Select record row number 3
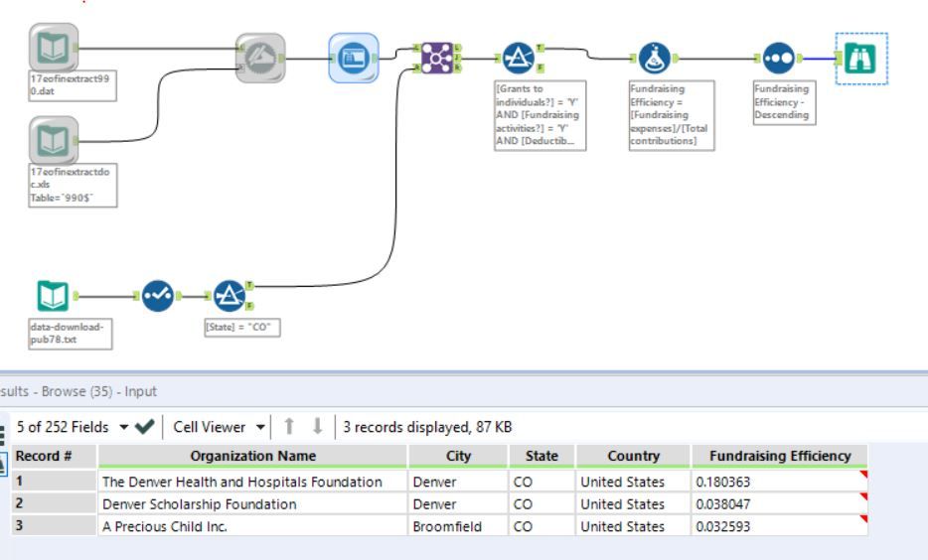 pyautogui.click(x=54, y=525)
